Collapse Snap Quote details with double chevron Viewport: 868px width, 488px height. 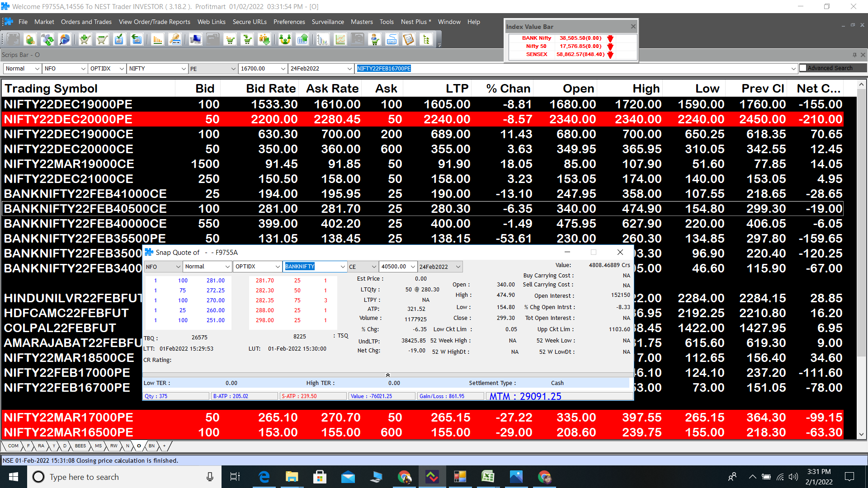tap(387, 375)
